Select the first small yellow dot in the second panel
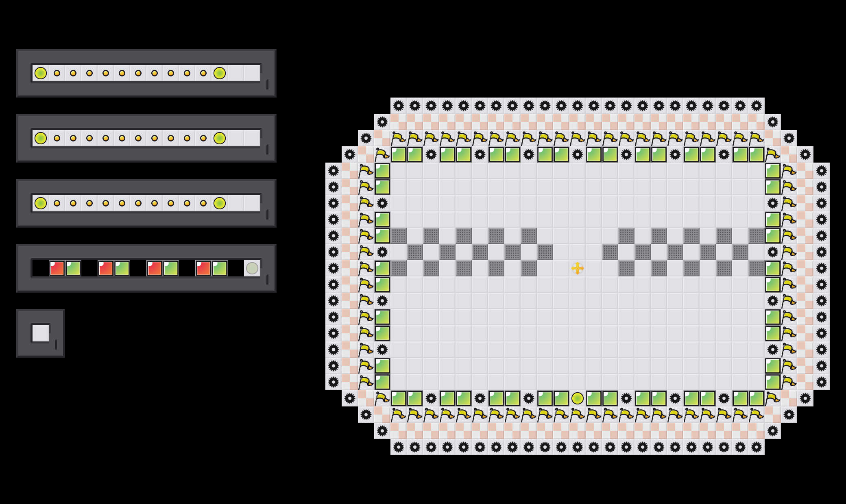Viewport: 846px width, 504px height. [x=57, y=138]
